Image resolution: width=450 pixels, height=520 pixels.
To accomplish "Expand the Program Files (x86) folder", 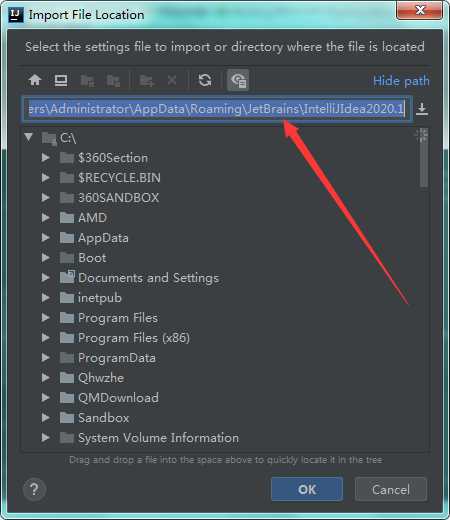I will (46, 338).
